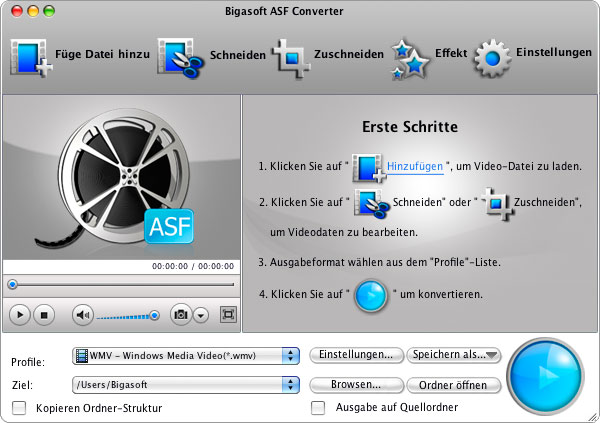
Task: Select the Zuschneiden crop tool icon
Action: point(291,58)
